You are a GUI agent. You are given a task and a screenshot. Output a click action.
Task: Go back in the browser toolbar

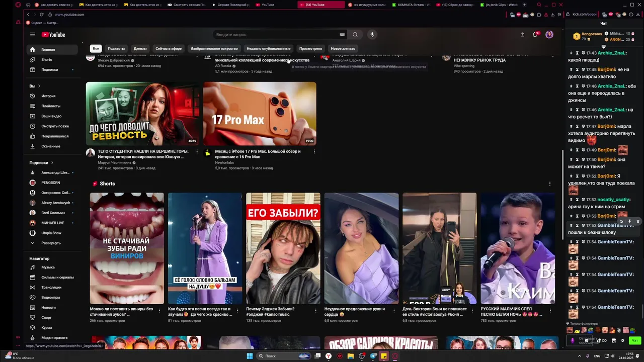pos(28,15)
